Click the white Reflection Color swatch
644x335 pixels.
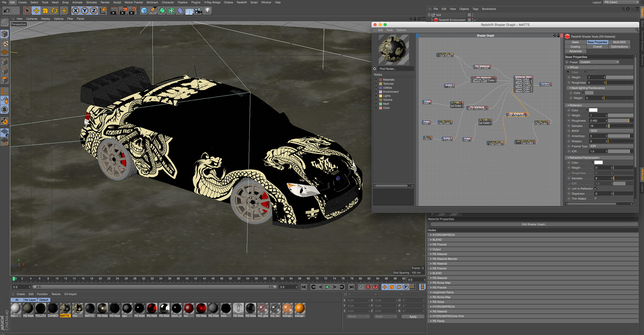pos(593,110)
